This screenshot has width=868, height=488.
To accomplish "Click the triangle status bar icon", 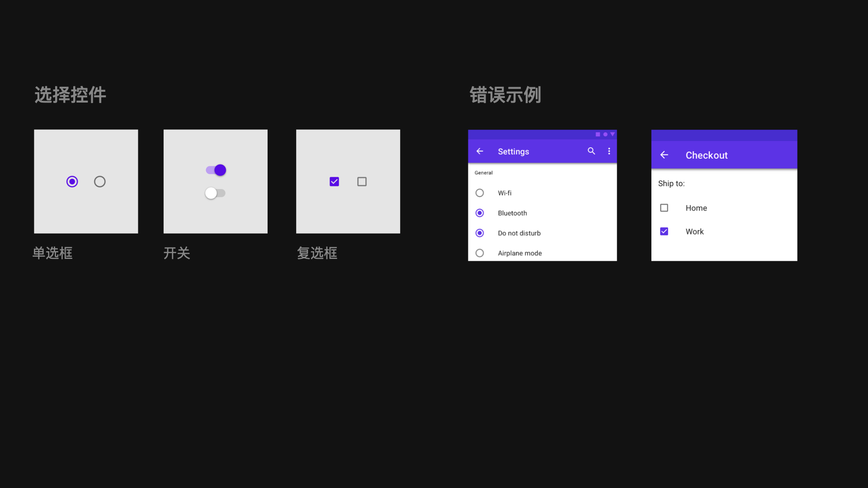I will click(613, 134).
